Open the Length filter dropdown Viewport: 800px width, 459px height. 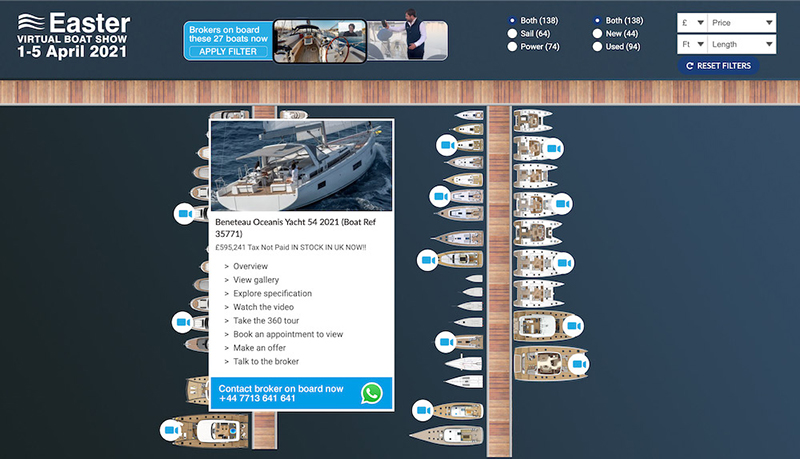coord(742,44)
